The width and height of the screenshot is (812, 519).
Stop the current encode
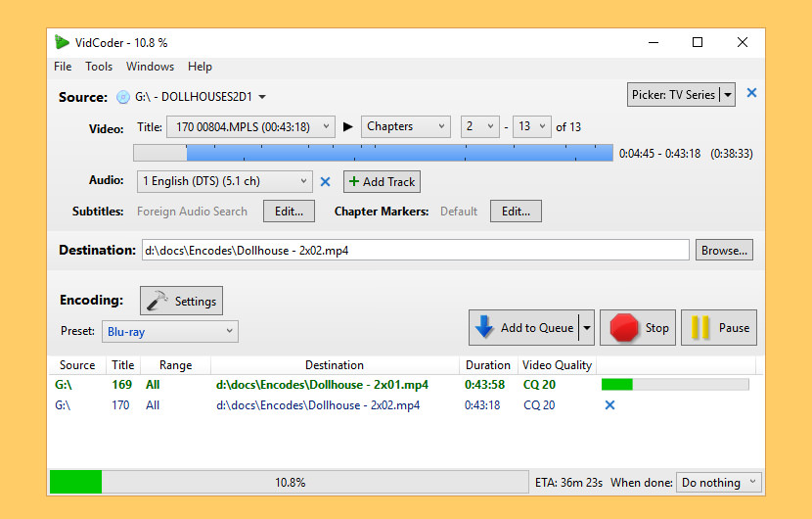tap(638, 328)
